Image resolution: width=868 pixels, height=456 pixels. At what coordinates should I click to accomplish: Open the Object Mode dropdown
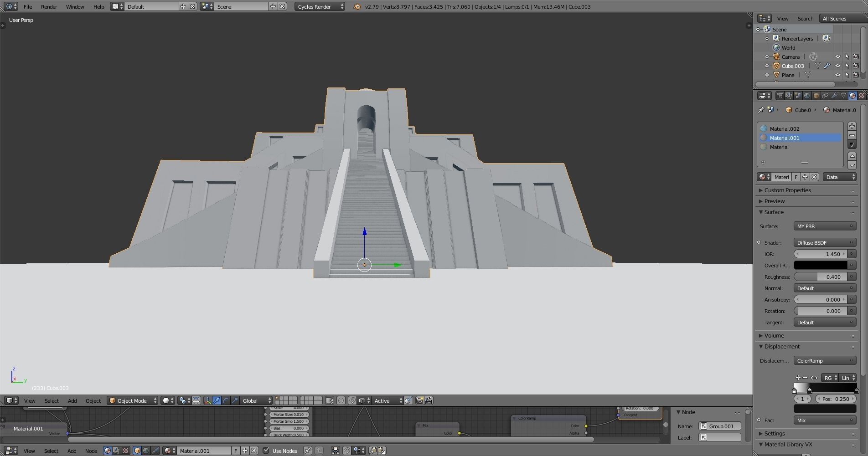[x=133, y=400]
